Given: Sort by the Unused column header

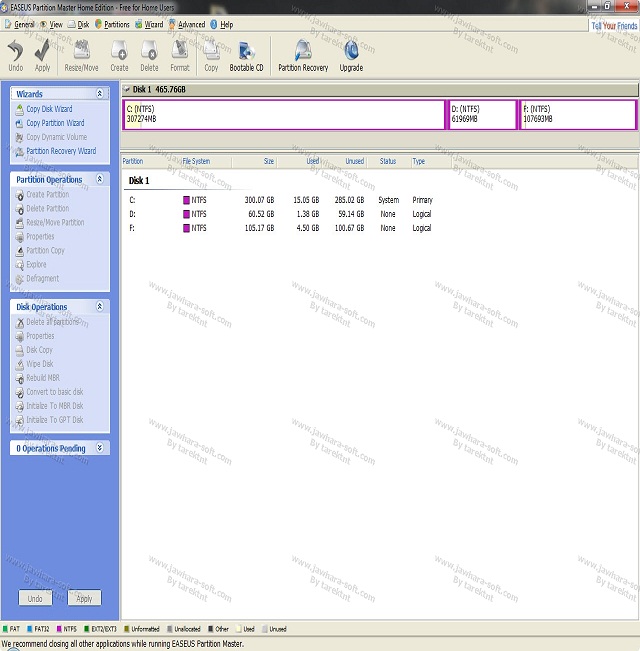Looking at the screenshot, I should click(354, 162).
